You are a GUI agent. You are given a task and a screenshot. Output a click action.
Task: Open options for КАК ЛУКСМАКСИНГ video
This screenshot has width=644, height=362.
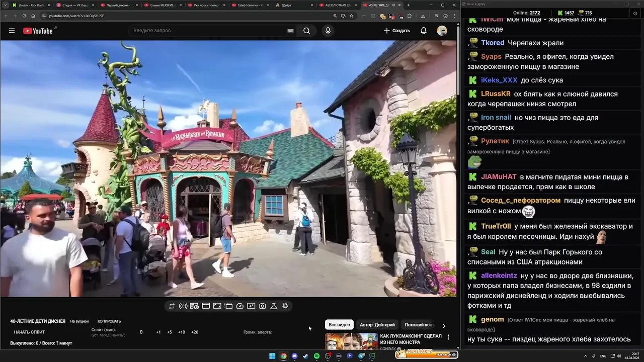[448, 337]
